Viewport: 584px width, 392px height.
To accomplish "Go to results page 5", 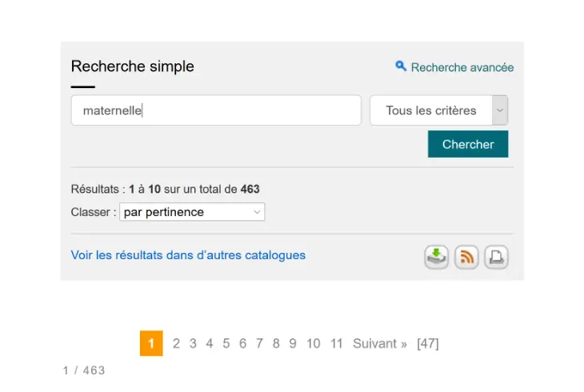I will [x=226, y=343].
